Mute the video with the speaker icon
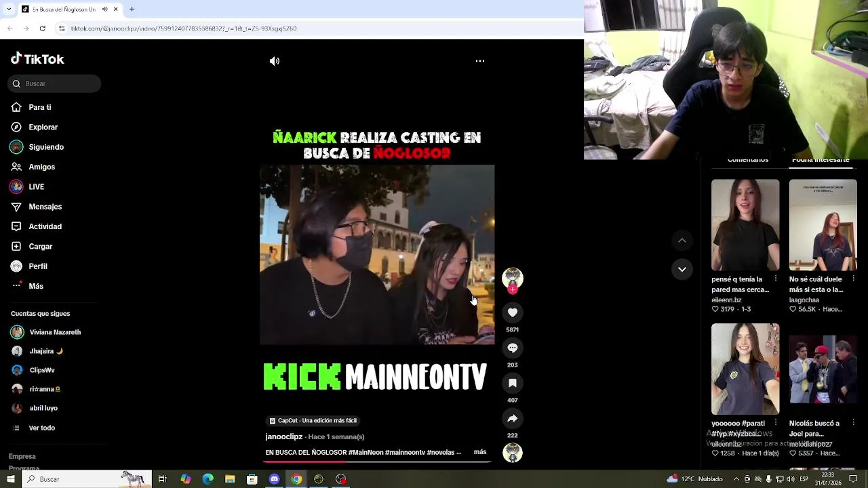Viewport: 868px width, 488px height. [x=274, y=61]
